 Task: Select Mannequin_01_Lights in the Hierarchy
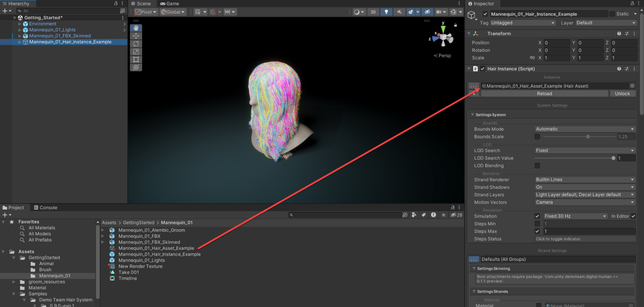52,30
